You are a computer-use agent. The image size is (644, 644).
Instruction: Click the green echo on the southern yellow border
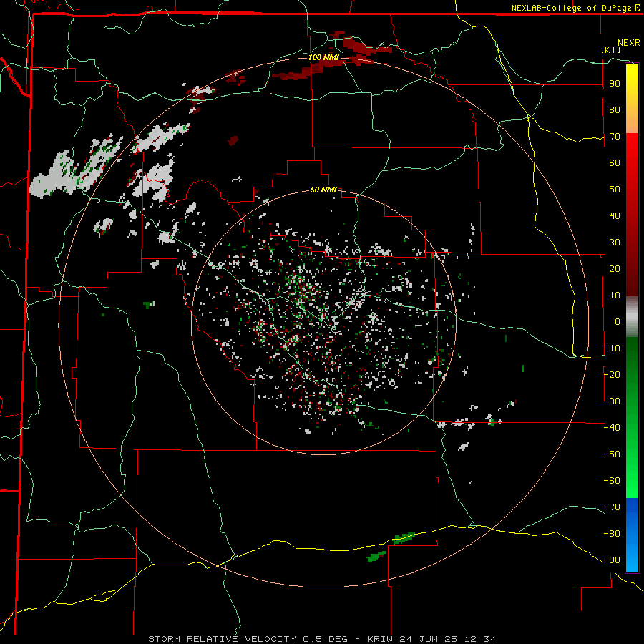coord(404,538)
